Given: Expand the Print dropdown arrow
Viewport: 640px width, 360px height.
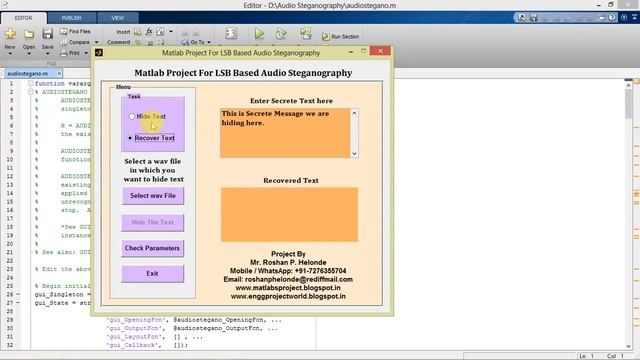Looking at the screenshot, I should click(86, 53).
